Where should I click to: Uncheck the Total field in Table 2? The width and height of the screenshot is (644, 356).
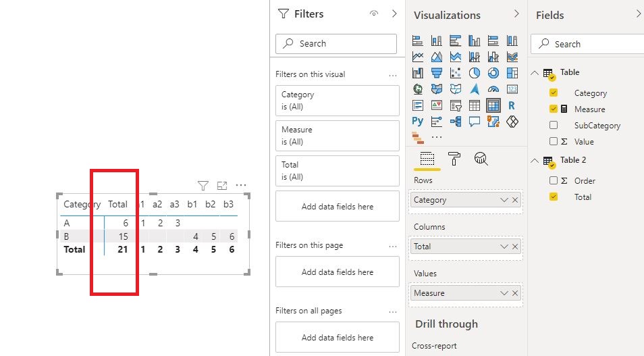(x=554, y=197)
